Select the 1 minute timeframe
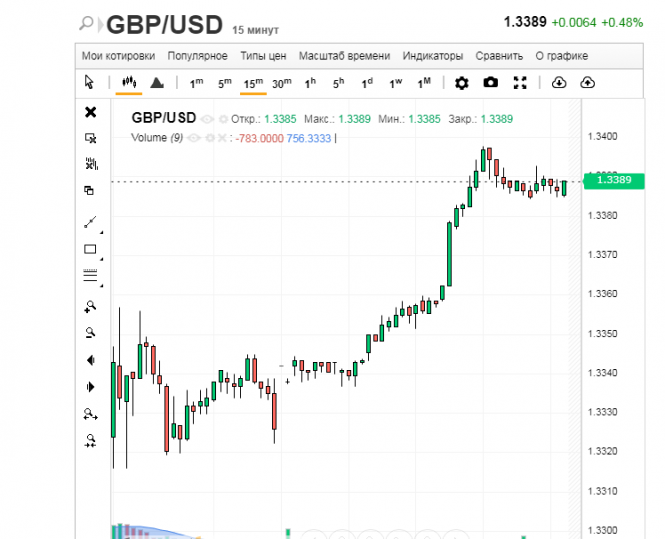This screenshot has width=665, height=539. [x=196, y=83]
